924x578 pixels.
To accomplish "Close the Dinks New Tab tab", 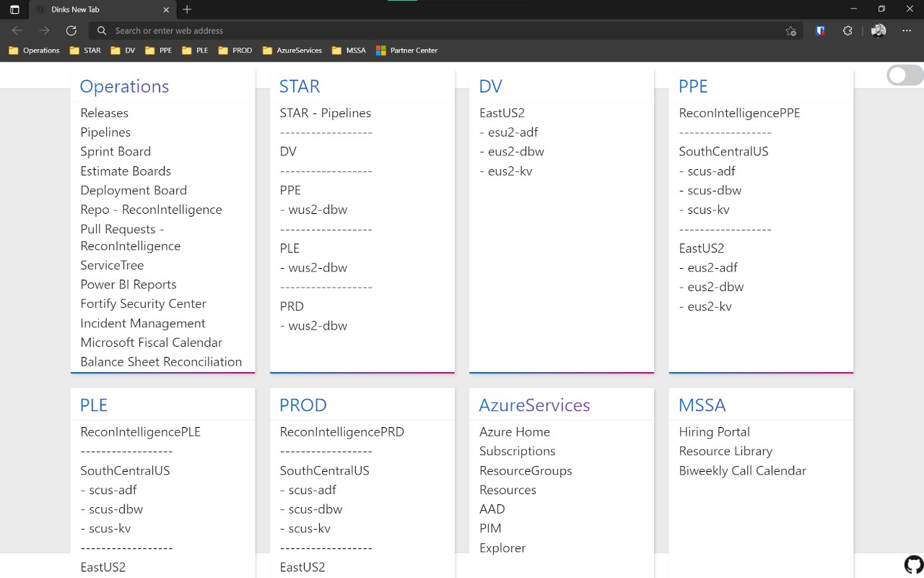I will pyautogui.click(x=167, y=9).
